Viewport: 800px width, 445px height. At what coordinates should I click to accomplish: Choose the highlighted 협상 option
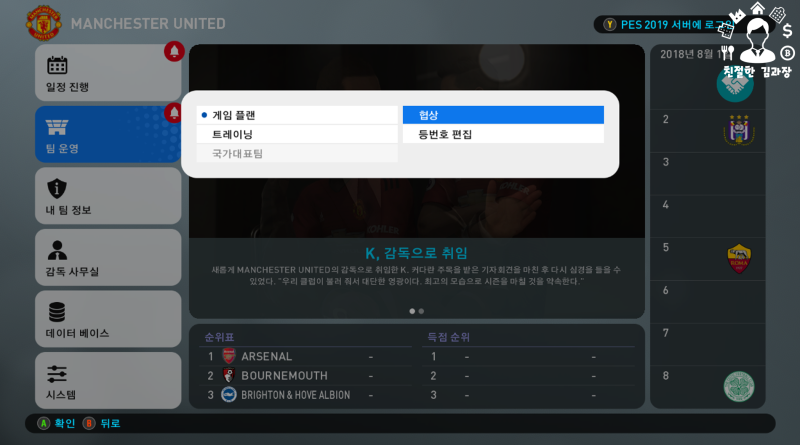(503, 115)
